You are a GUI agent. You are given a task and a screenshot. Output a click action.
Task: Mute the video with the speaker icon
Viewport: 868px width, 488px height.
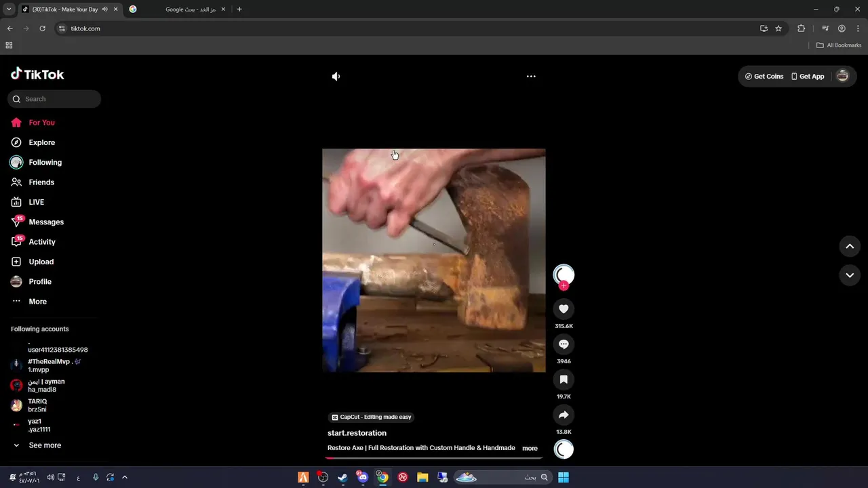[336, 77]
